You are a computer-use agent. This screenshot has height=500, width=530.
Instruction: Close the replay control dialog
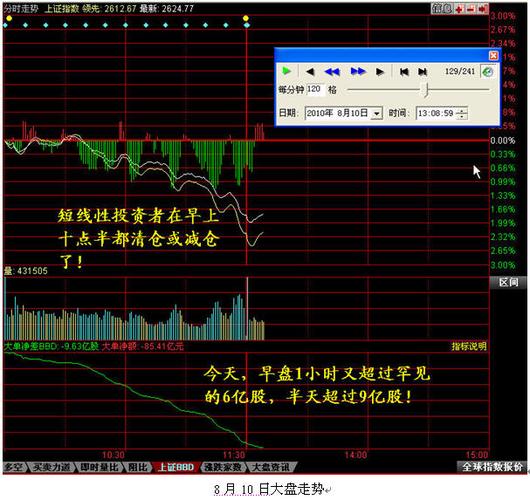pos(493,55)
